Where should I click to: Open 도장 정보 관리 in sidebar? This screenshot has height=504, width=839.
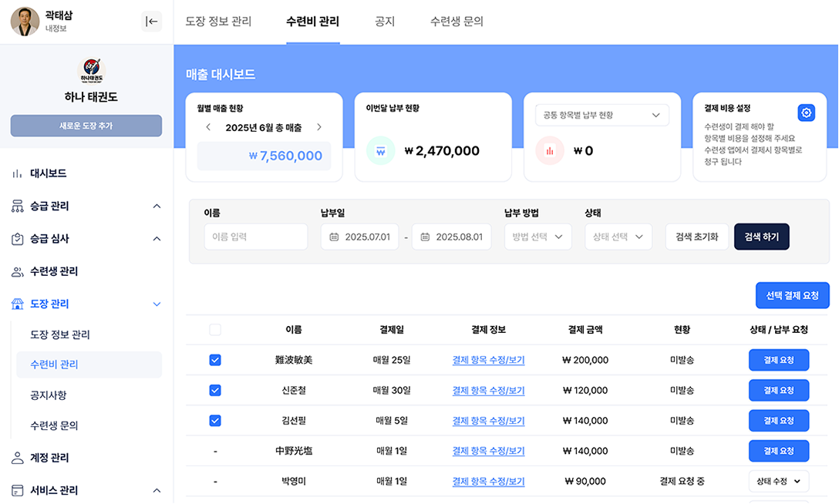[60, 334]
